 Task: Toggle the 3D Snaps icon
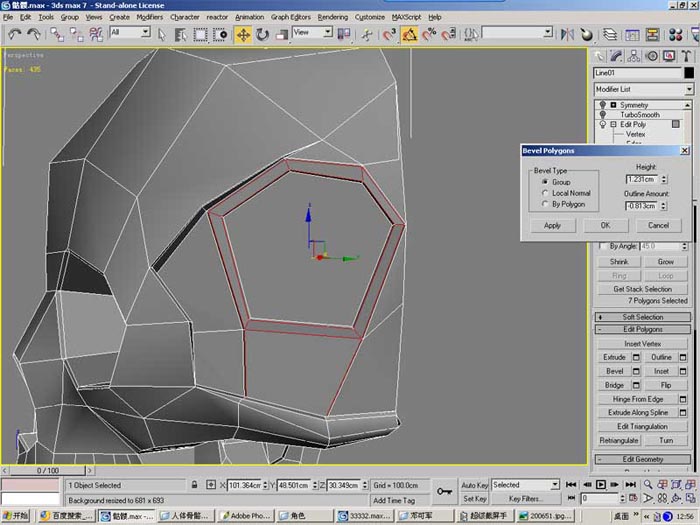[x=389, y=34]
